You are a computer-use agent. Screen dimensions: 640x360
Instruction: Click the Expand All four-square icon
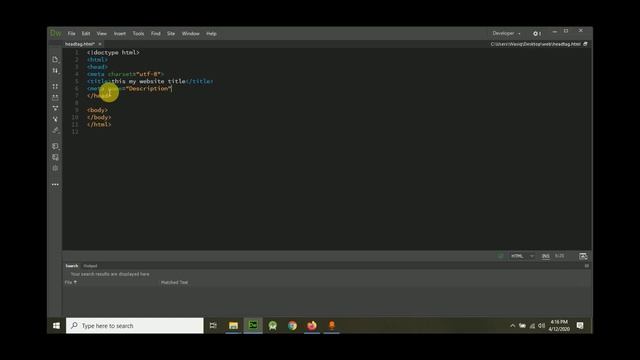click(55, 87)
